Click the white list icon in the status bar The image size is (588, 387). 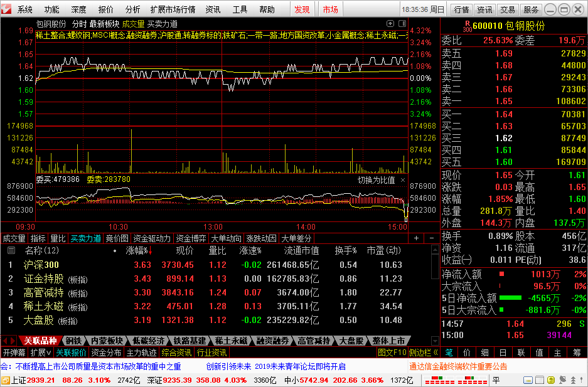540,381
